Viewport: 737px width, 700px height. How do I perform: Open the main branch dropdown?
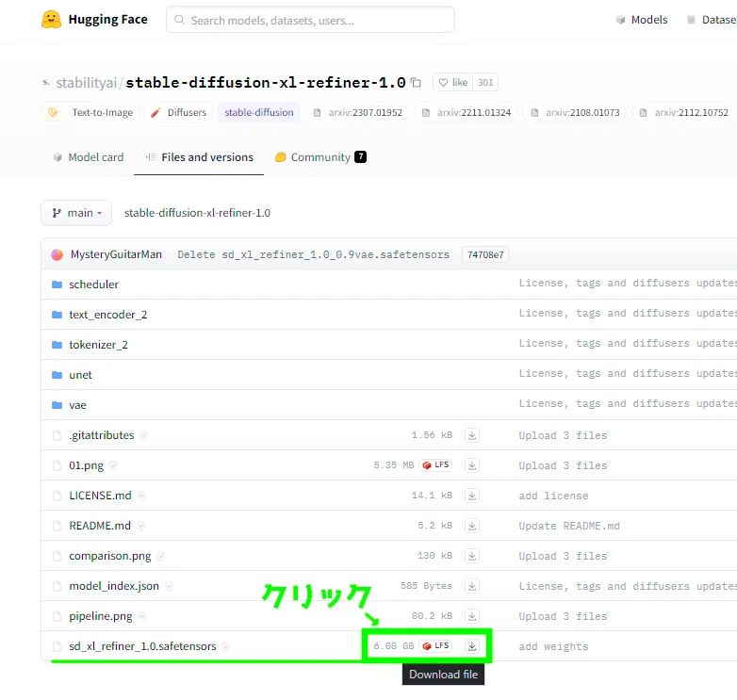(x=76, y=213)
